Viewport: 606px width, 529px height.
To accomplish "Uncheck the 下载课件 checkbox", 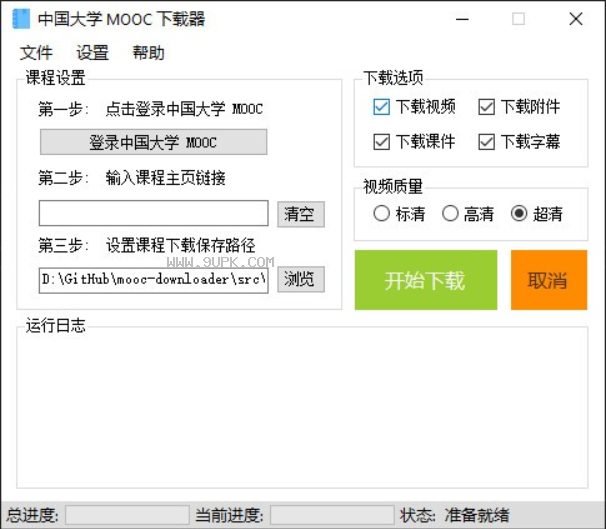I will point(414,141).
